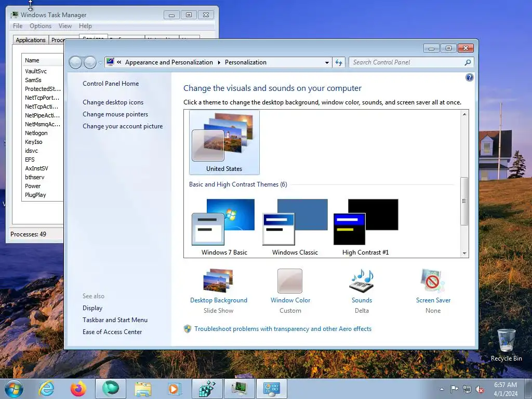
Task: Open the Help menu in Task Manager
Action: (85, 26)
